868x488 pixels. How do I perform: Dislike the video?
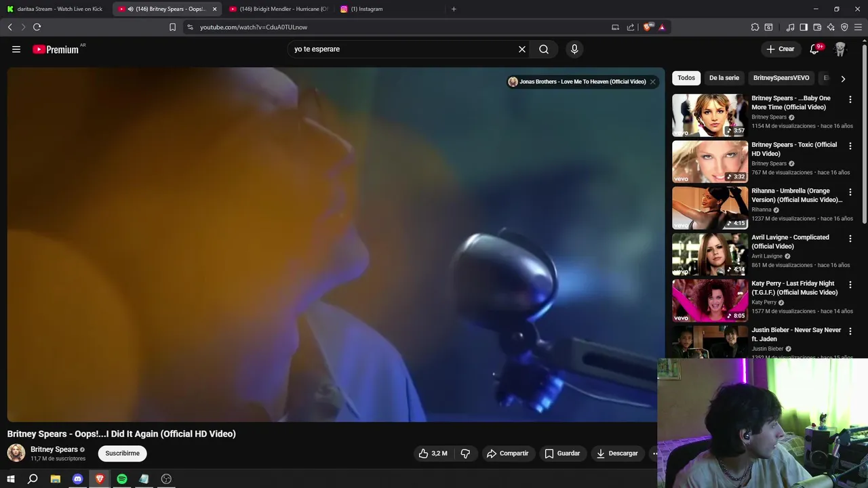[465, 453]
